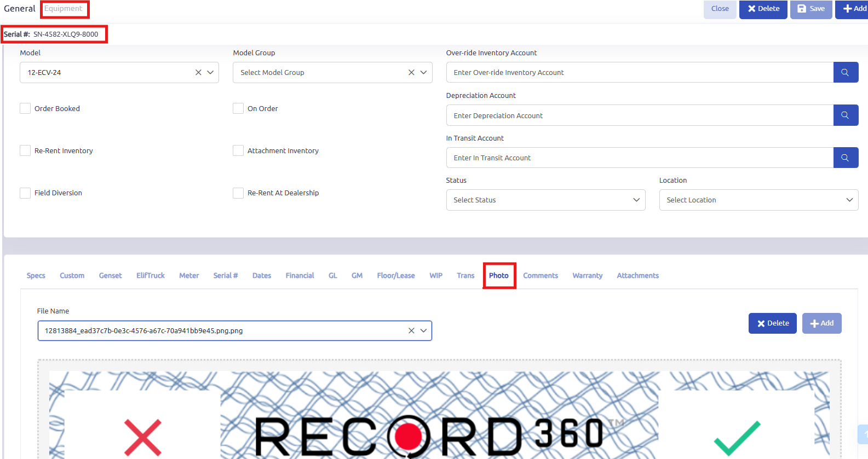Enable the Re-Rent Inventory checkbox

[25, 150]
